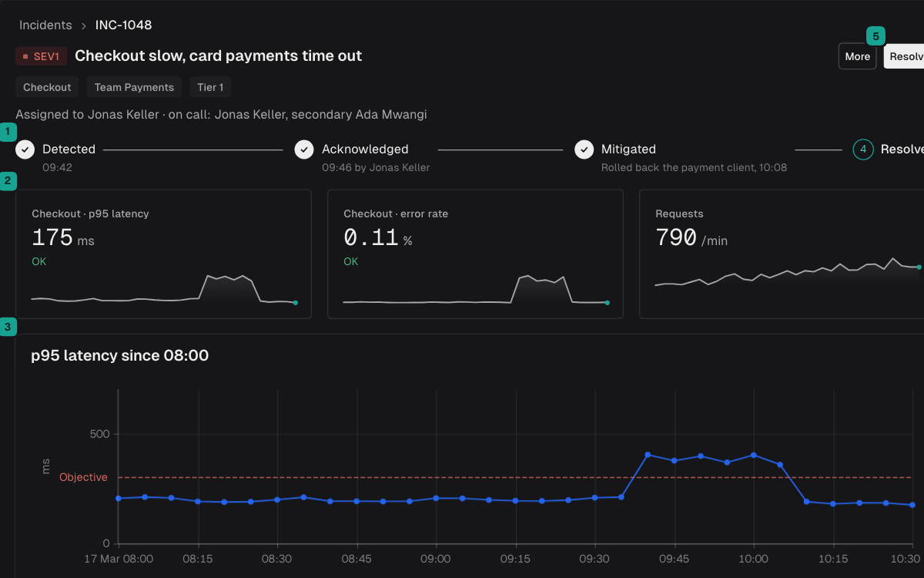This screenshot has width=924, height=578.
Task: Click the Objective threshold label
Action: click(83, 477)
